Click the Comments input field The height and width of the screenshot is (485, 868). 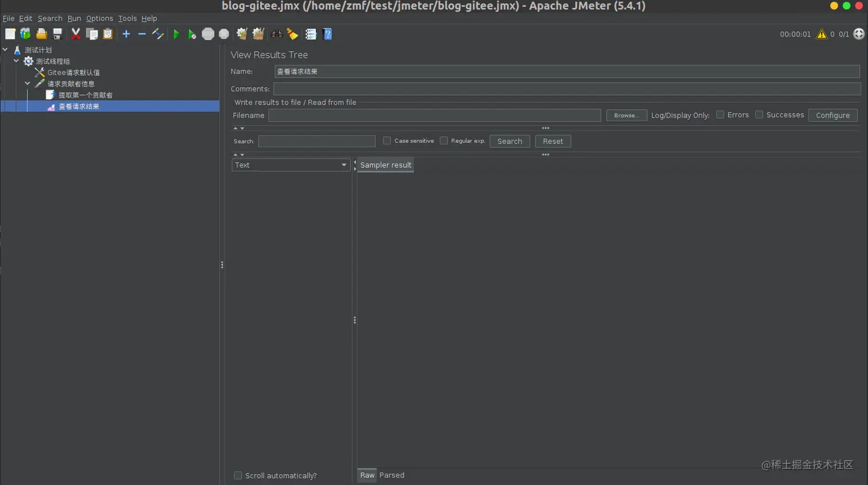(567, 89)
